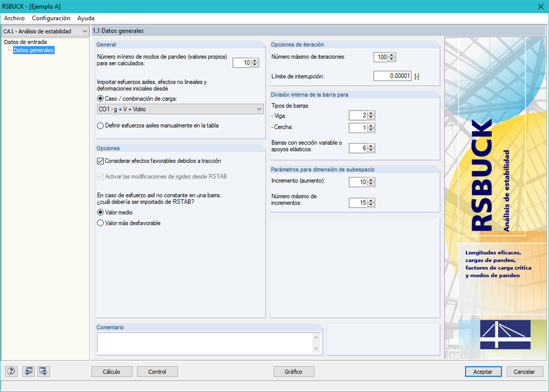
Task: Click the Dlubal logo image
Action: pos(505,334)
